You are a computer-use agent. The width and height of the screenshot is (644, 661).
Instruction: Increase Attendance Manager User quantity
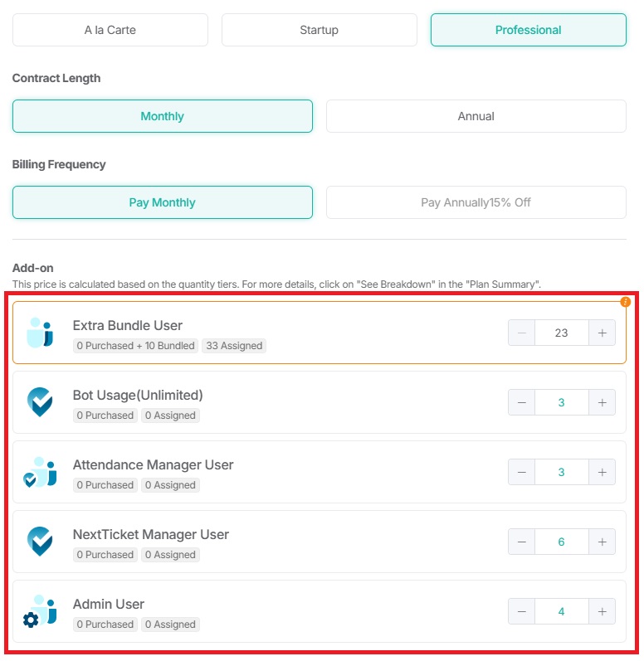click(x=603, y=472)
